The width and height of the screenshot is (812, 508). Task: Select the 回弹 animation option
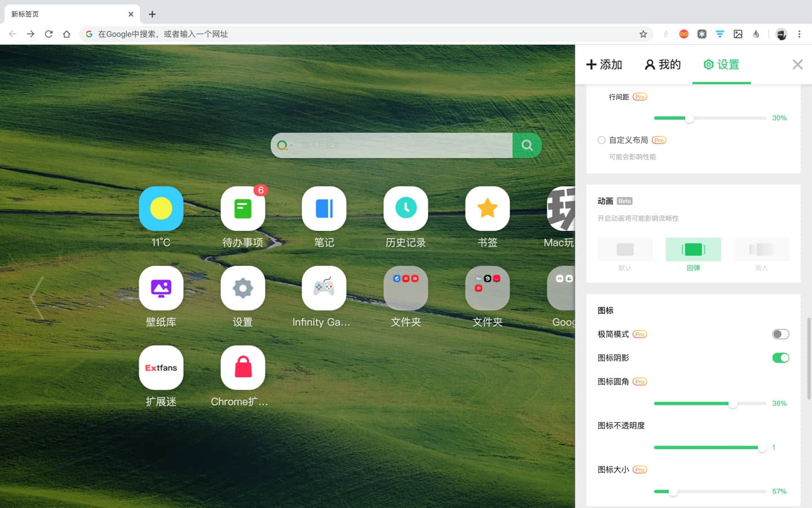[693, 255]
